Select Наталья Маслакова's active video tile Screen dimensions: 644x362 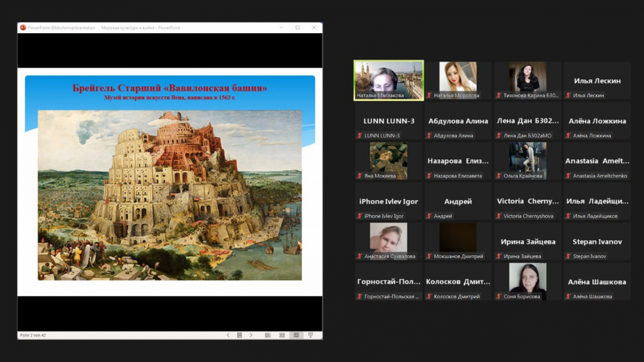(389, 80)
